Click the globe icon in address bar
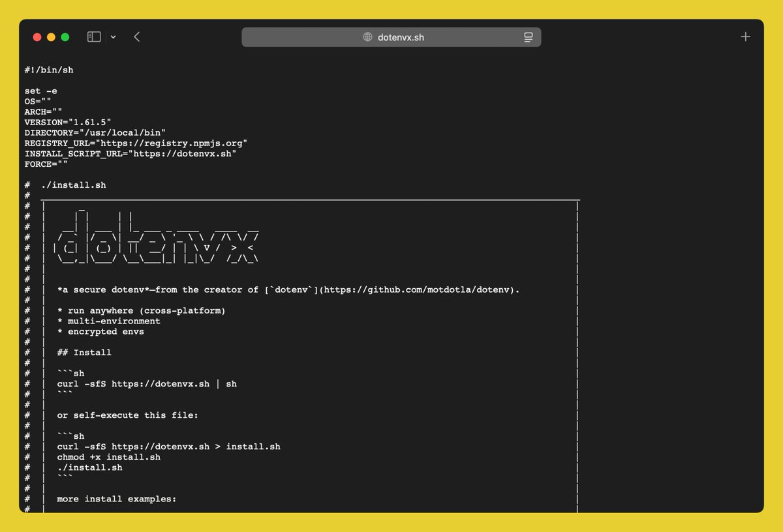 click(368, 37)
